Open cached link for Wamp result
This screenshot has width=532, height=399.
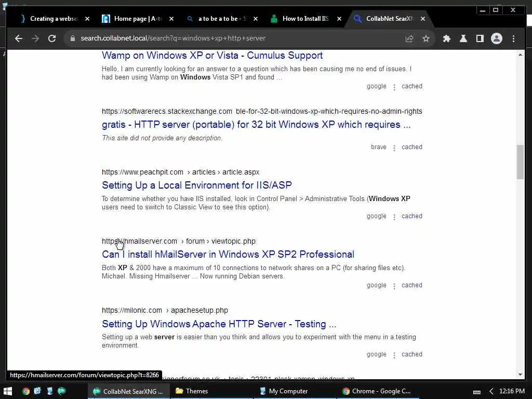[412, 86]
